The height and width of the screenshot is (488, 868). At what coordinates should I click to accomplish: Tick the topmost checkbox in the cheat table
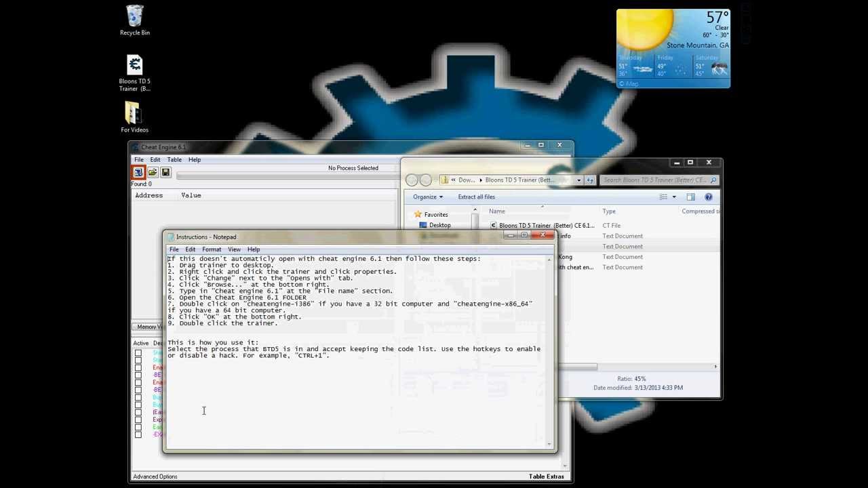click(x=138, y=353)
